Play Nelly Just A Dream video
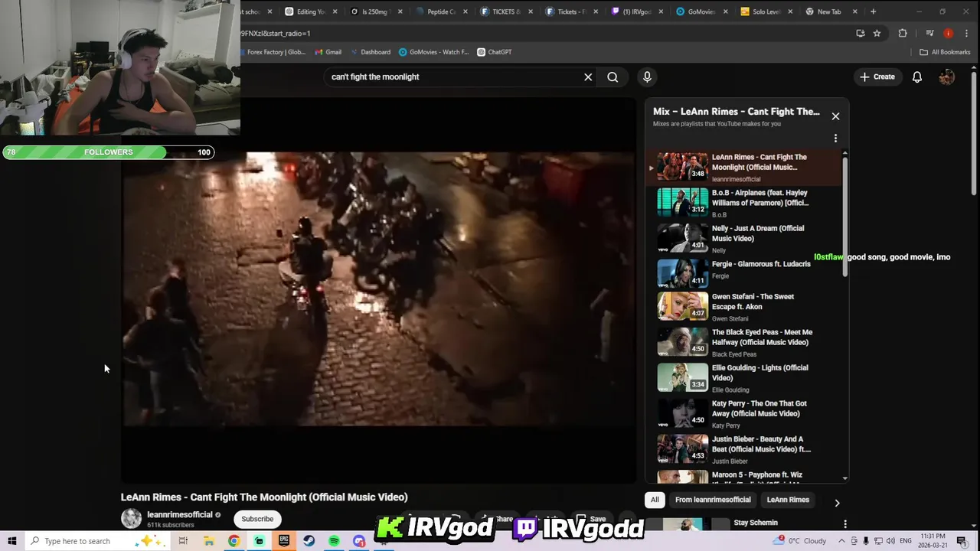Screen dimensions: 980x551 point(743,238)
